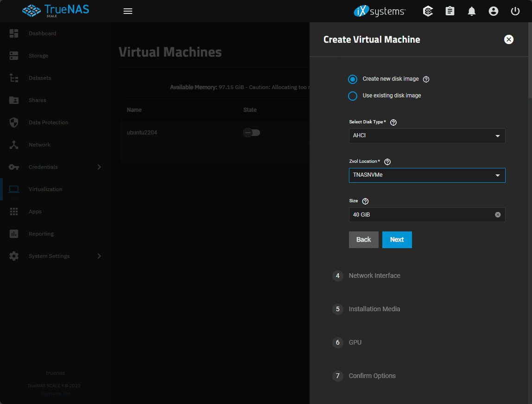The image size is (532, 404).
Task: Select Use existing disk image option
Action: click(353, 96)
